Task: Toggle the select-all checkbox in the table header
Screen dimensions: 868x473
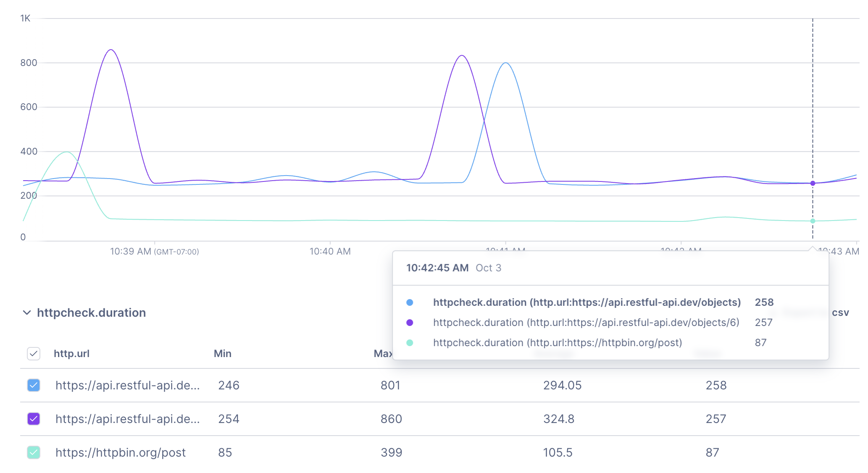Action: pyautogui.click(x=33, y=354)
